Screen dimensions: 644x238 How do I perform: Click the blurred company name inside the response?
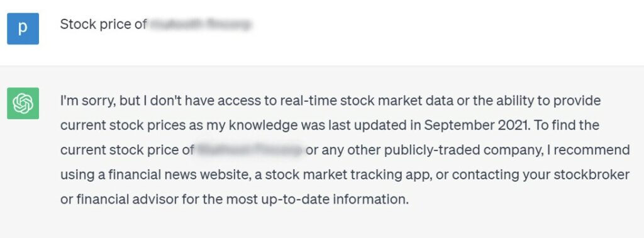tap(250, 150)
